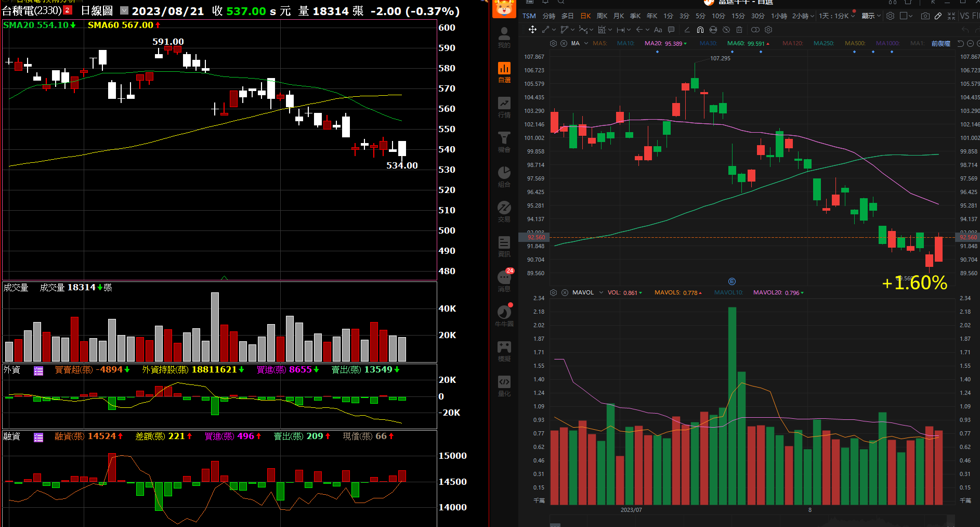Open the 交易 trade sidebar icon
Image resolution: width=980 pixels, height=527 pixels.
click(x=504, y=212)
